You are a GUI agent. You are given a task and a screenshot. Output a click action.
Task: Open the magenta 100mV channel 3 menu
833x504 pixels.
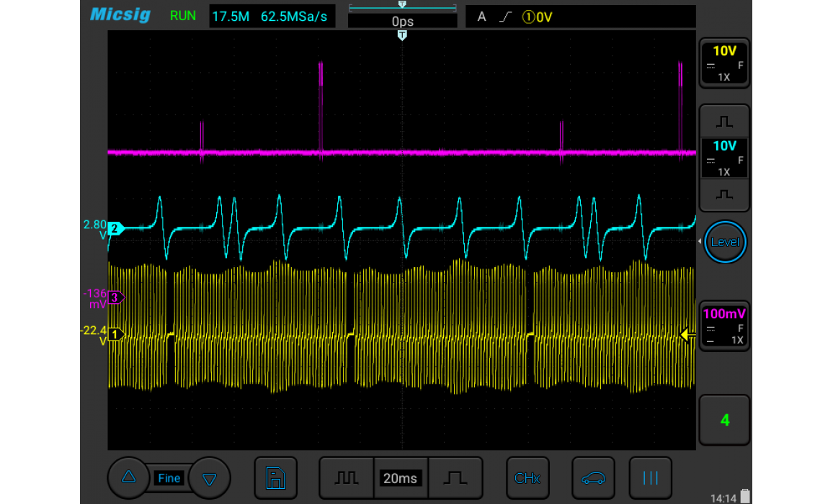click(x=724, y=326)
